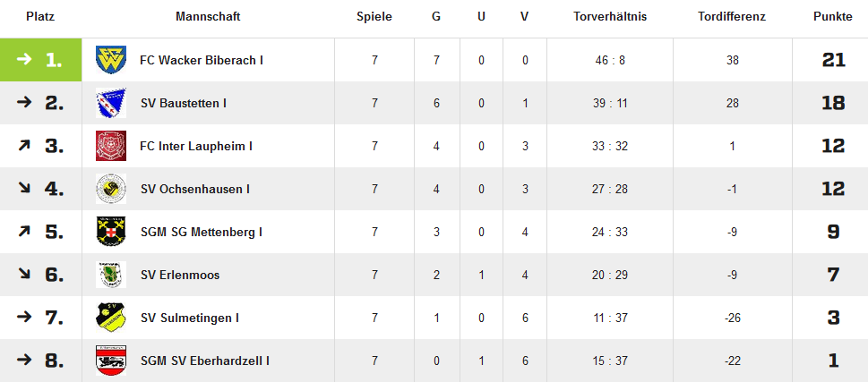Click the Mannschaft column header

click(x=208, y=17)
